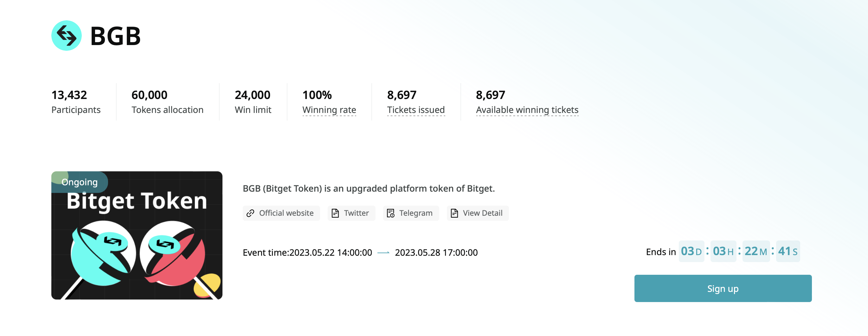Join the Telegram channel
Image resolution: width=868 pixels, height=336 pixels.
click(411, 213)
